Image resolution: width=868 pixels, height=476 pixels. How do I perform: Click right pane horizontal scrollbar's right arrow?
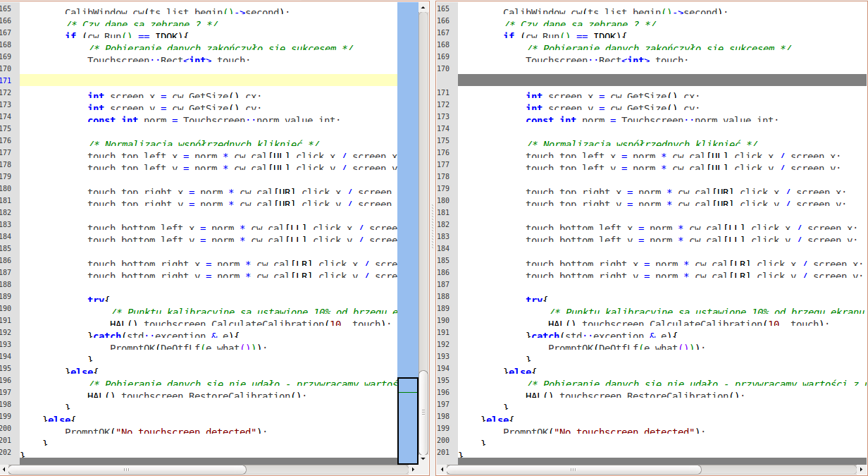(862, 470)
